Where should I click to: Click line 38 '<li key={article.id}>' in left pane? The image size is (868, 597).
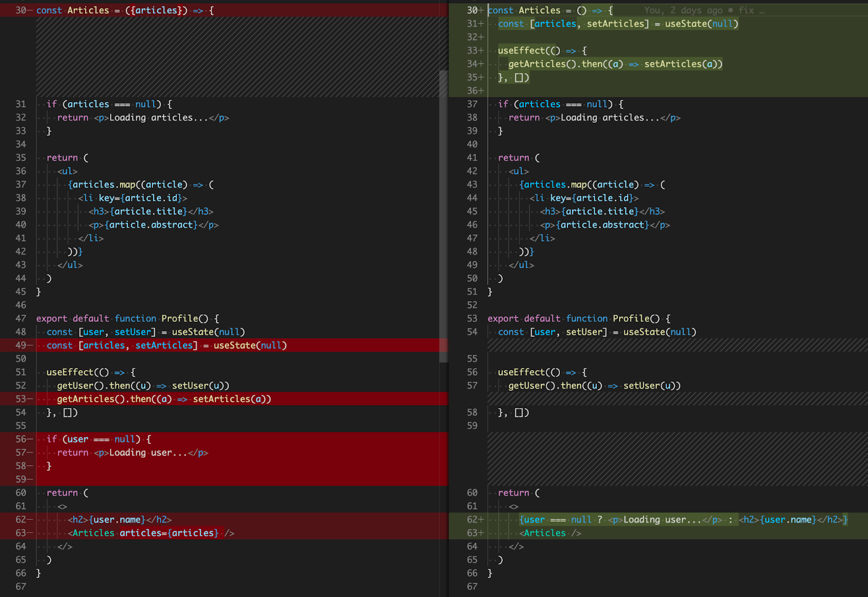tap(132, 198)
